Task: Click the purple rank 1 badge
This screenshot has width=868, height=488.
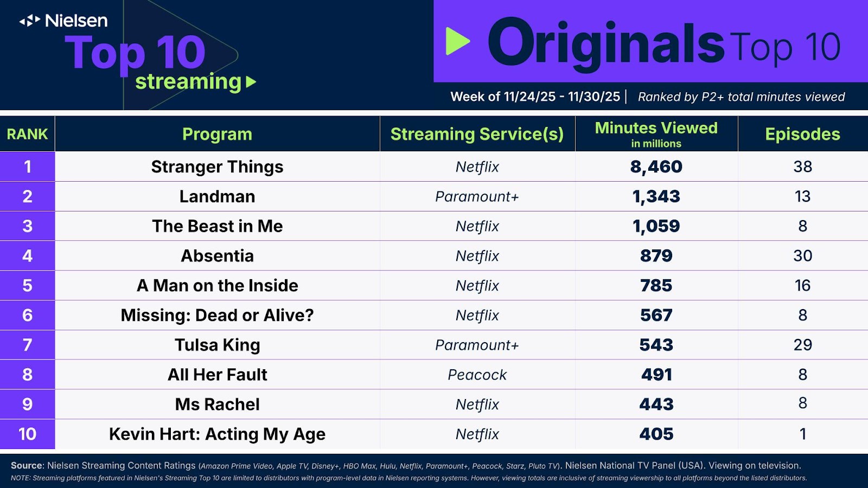Action: click(x=27, y=166)
